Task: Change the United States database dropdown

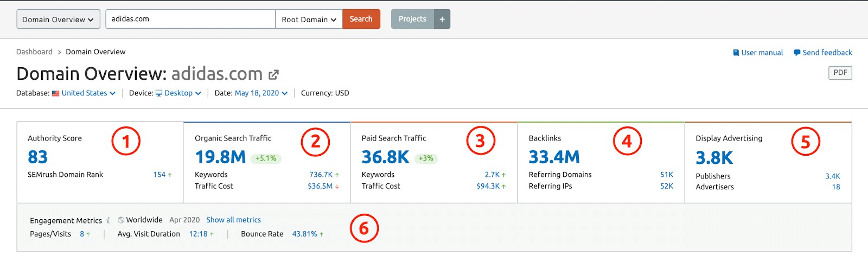Action: pos(88,93)
